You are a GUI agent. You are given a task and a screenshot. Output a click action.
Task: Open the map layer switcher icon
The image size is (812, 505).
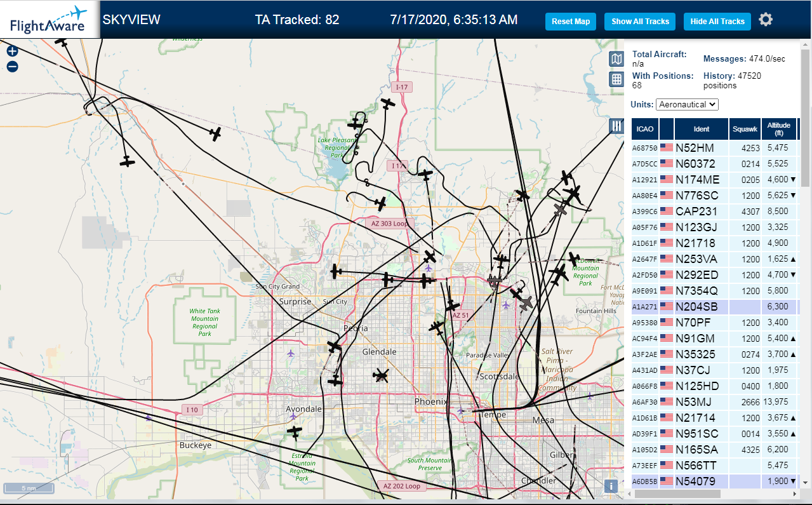click(x=616, y=59)
